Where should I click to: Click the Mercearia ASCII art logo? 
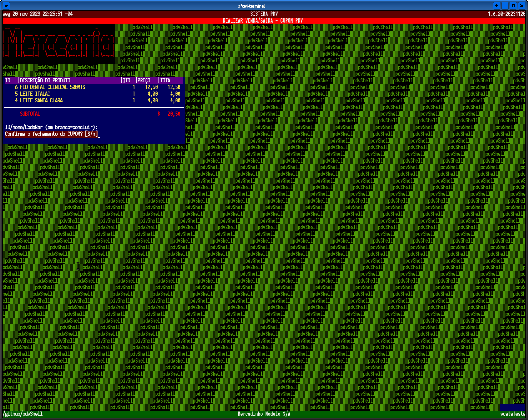58,44
